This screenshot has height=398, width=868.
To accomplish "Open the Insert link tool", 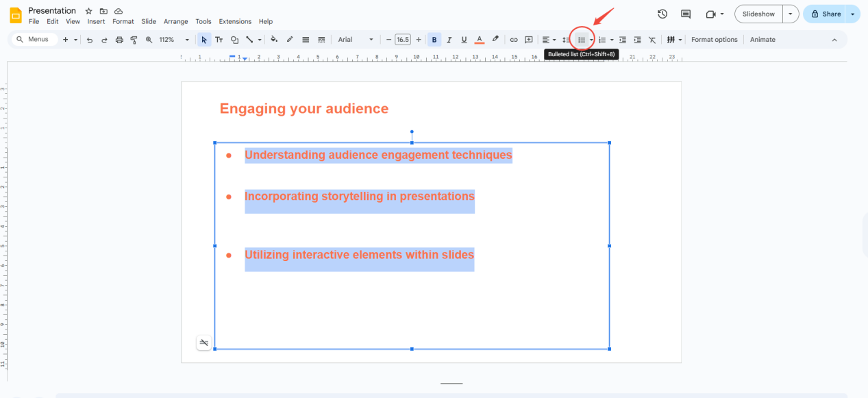I will click(514, 39).
